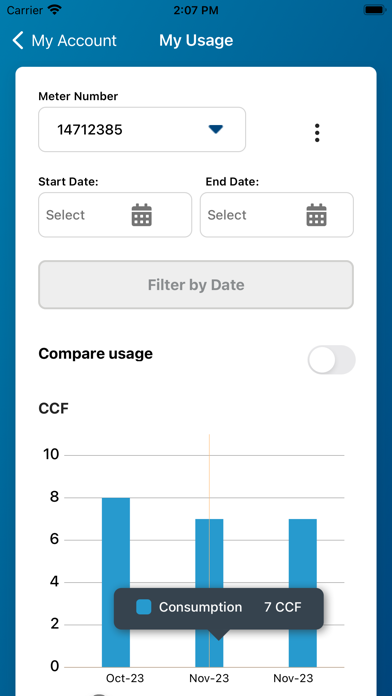Tap the Wi-Fi icon in status bar
This screenshot has height=696, width=392.
click(x=55, y=10)
